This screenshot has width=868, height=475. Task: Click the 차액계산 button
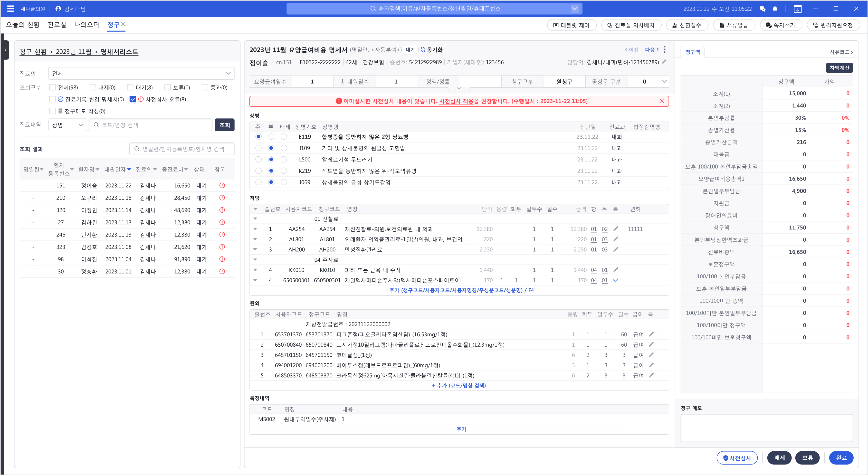tap(839, 68)
